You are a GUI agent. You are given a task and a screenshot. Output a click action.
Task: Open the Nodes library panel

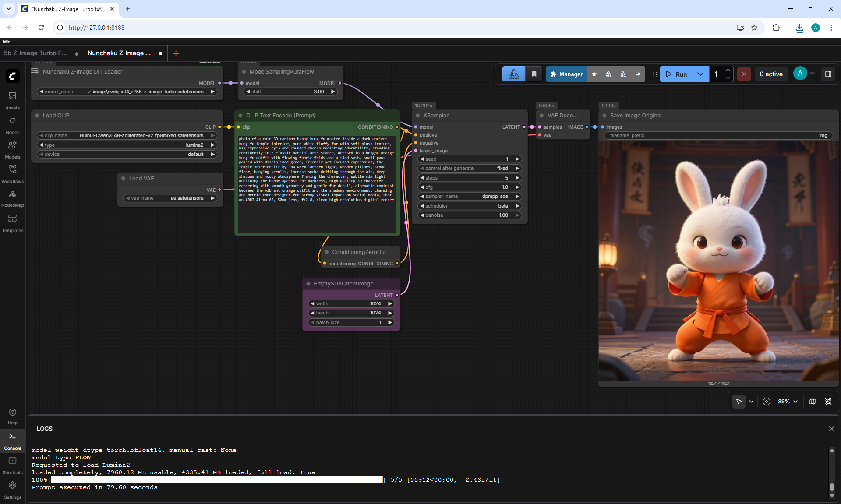pos(12,125)
